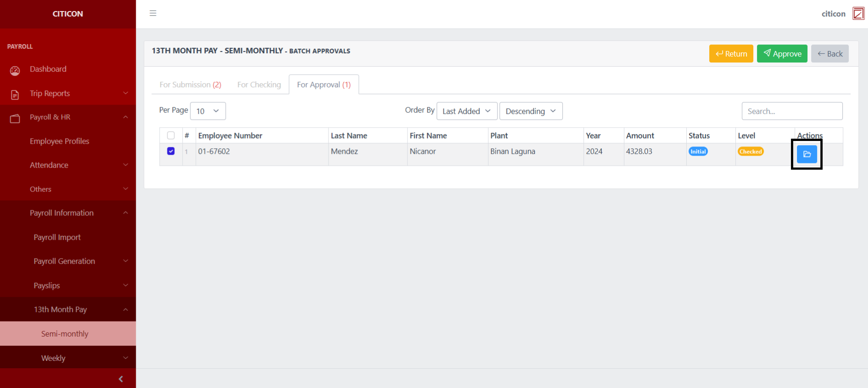The height and width of the screenshot is (388, 868).
Task: Uncheck the Mendez row checkbox
Action: (171, 151)
